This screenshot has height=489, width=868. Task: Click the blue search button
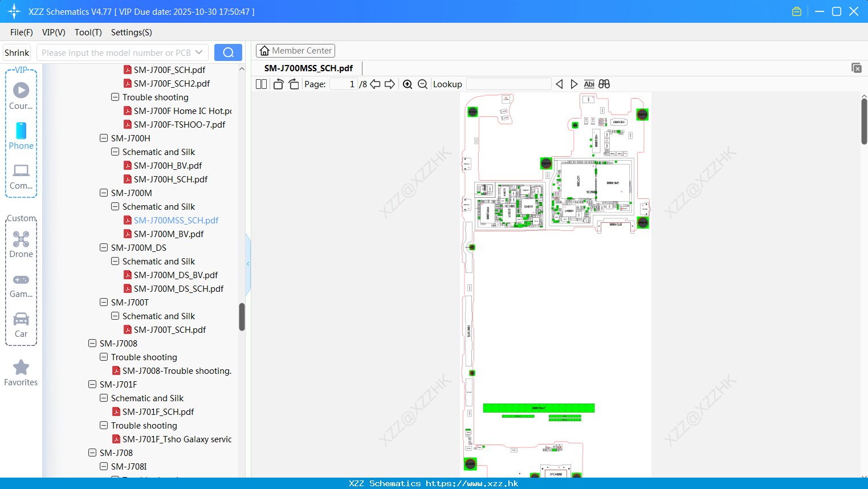pyautogui.click(x=228, y=52)
